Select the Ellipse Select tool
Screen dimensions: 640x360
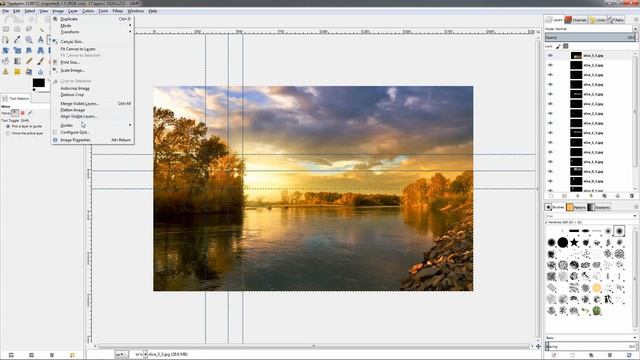click(x=17, y=29)
